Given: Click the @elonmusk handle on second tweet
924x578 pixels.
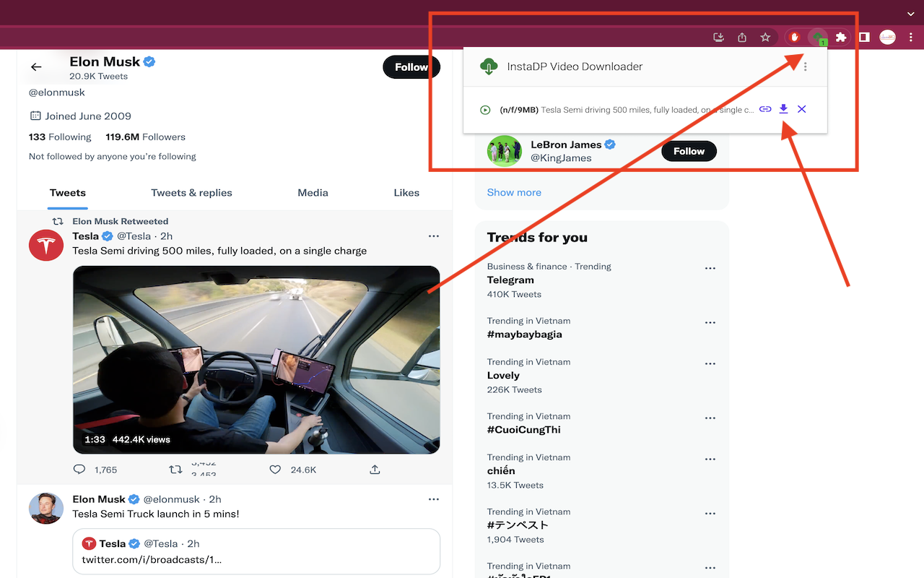Looking at the screenshot, I should click(172, 499).
